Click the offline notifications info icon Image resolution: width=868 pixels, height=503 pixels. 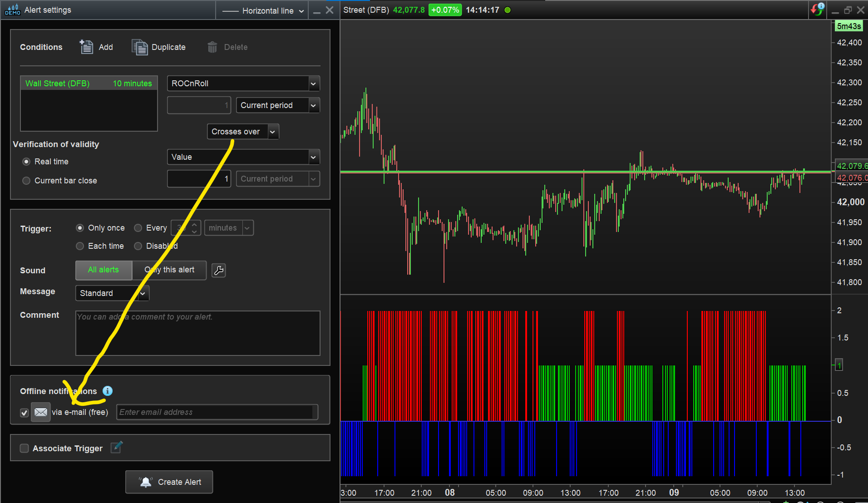point(108,391)
